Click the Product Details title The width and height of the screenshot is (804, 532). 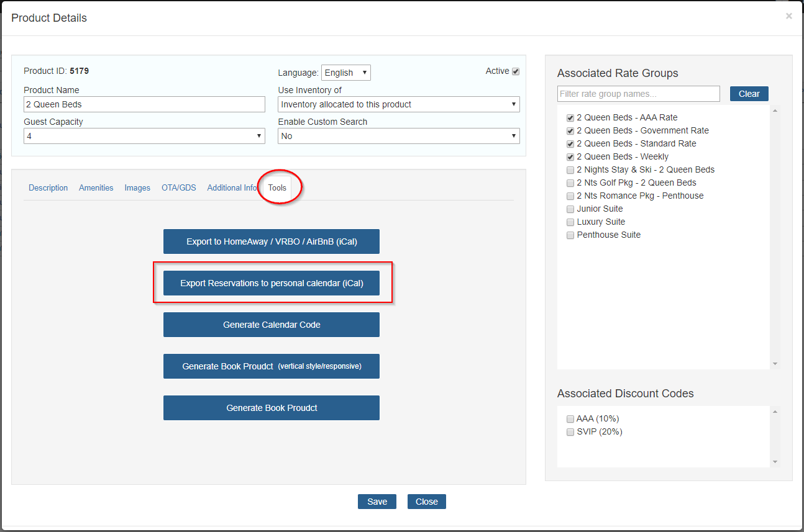49,18
